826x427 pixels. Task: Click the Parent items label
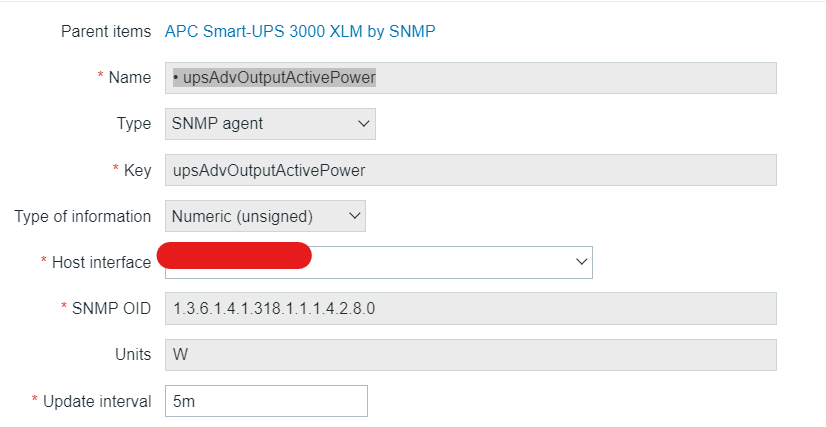point(106,31)
